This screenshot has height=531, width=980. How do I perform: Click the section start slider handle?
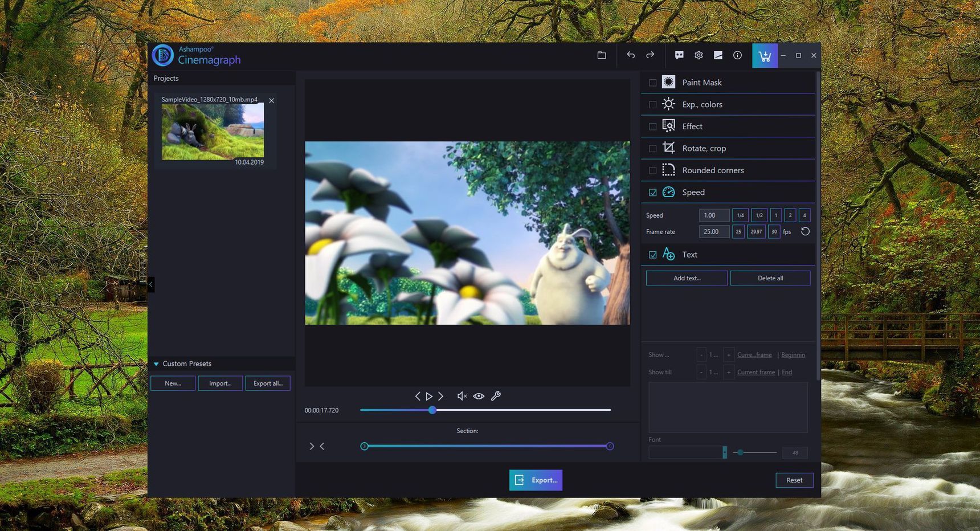364,446
